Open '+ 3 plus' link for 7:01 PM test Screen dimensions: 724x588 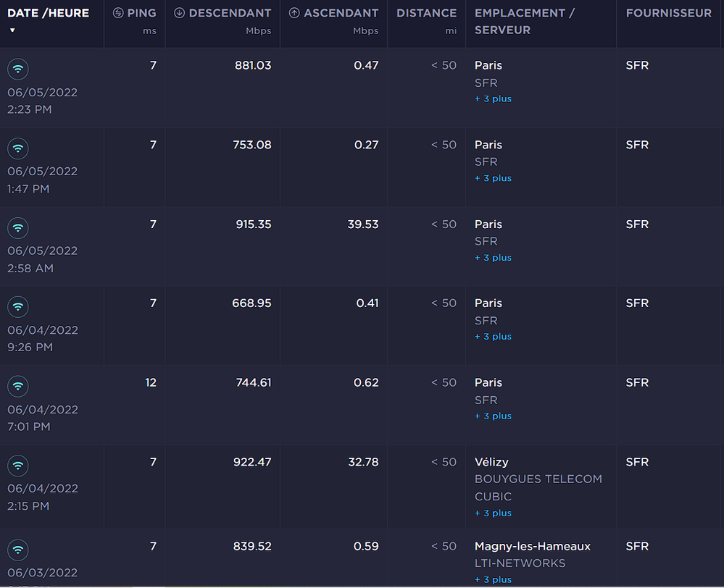pyautogui.click(x=493, y=416)
